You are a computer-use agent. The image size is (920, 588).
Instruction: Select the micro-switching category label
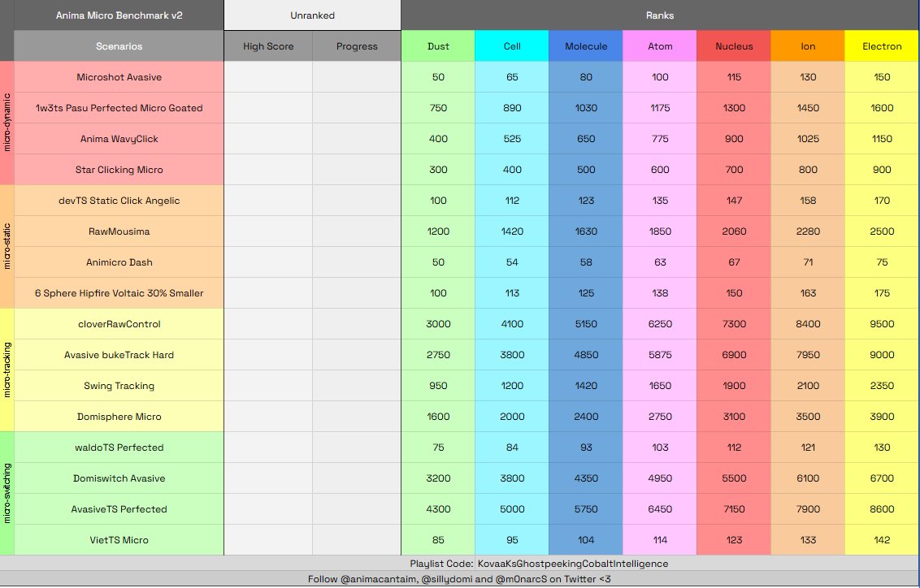(x=7, y=494)
